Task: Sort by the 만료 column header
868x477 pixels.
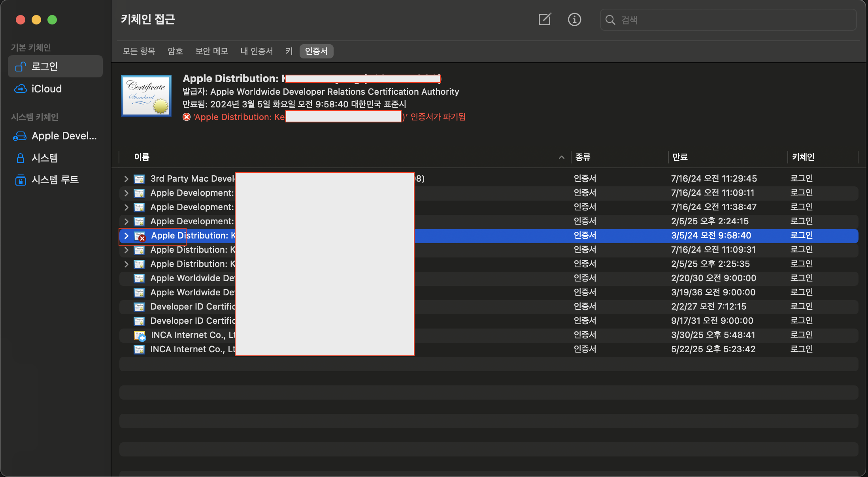Action: click(x=680, y=157)
